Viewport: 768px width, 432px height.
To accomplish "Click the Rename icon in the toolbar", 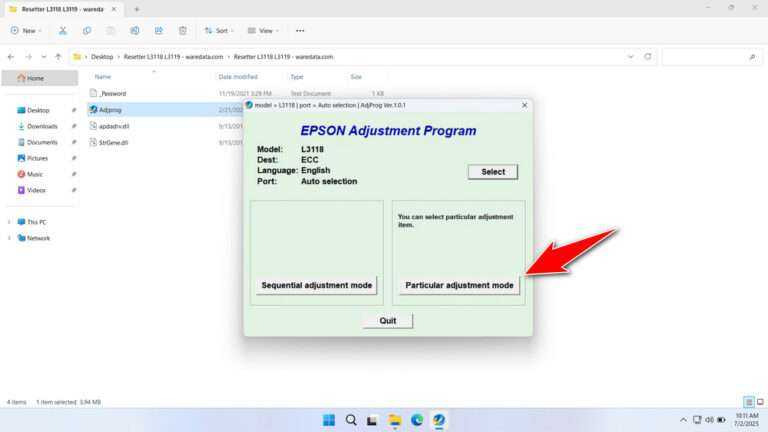I will click(134, 31).
